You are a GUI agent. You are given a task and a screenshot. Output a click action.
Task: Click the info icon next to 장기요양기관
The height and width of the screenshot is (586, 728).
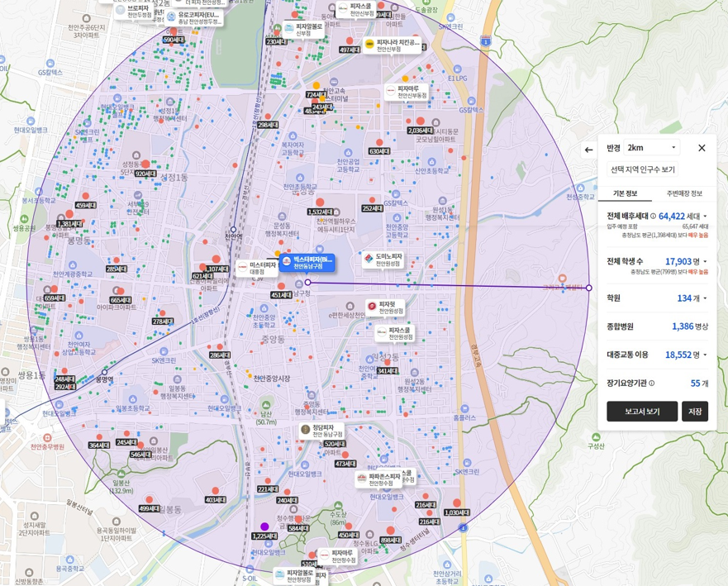(652, 384)
